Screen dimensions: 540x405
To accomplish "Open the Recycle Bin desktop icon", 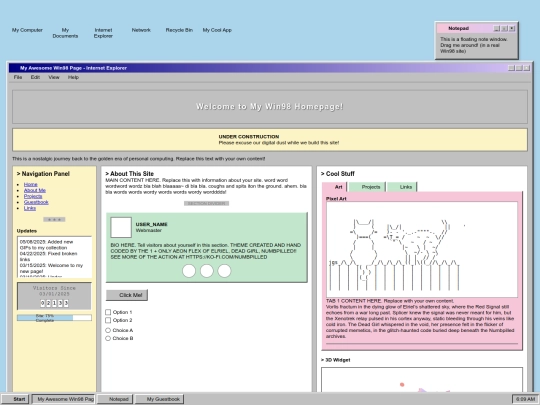I will [x=179, y=30].
